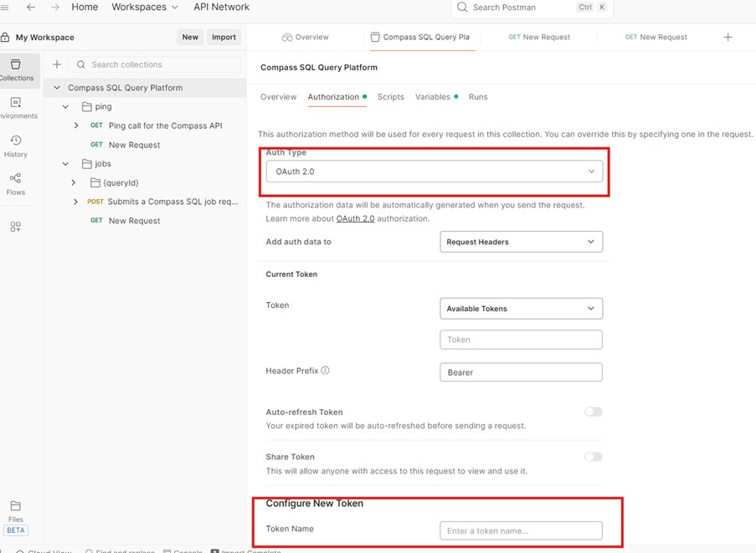
Task: Navigate back with the left arrow
Action: click(31, 8)
